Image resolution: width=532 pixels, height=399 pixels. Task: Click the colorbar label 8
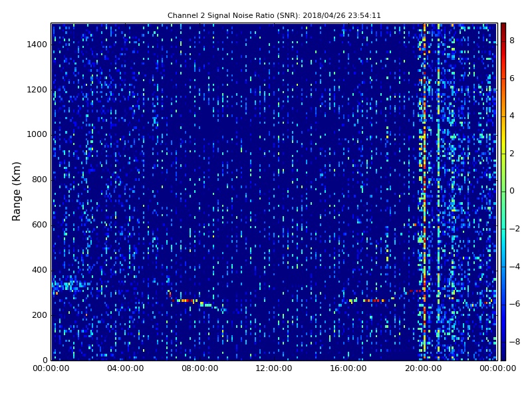click(x=512, y=41)
